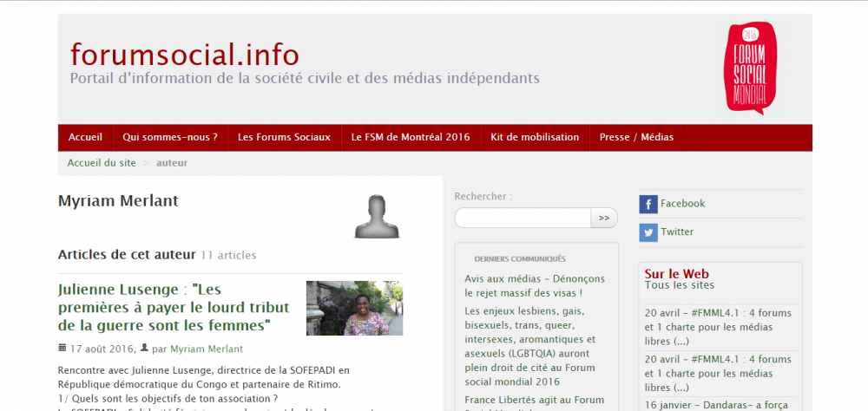
Task: Open Kit de mobilisation menu item
Action: (535, 137)
